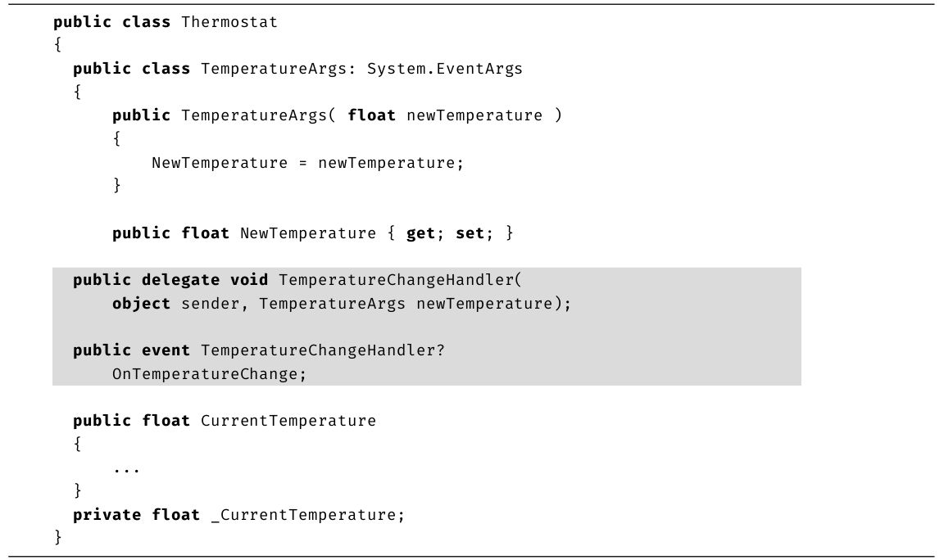Click the object keyword in the delegate parameters

(141, 304)
